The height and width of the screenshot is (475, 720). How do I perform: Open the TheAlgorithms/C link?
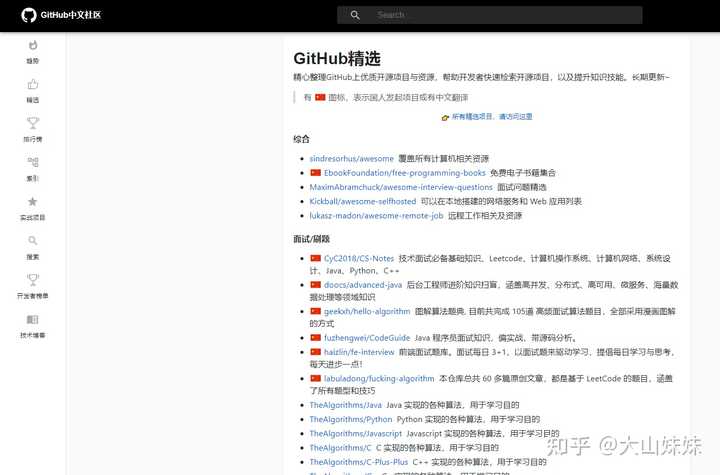(x=340, y=447)
